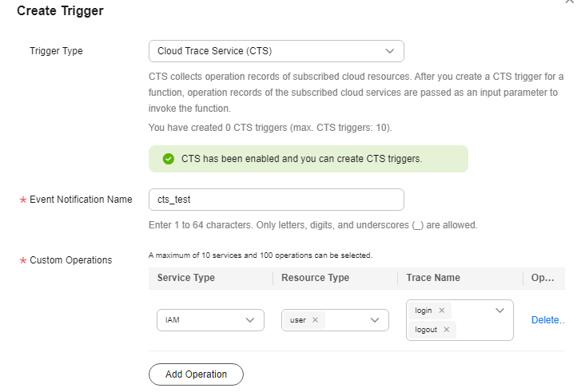Expand the Resource Type dropdown chevron
Viewport: 581px width, 392px height.
click(375, 320)
